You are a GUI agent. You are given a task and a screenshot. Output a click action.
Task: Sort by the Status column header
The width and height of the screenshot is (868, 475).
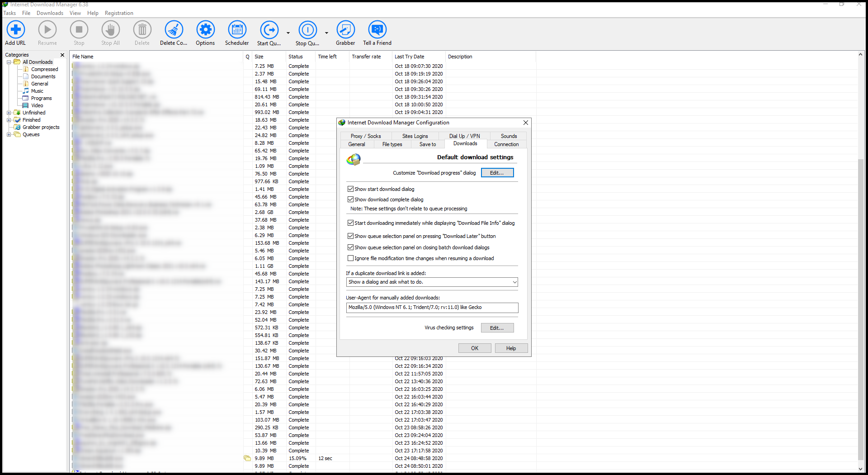(x=300, y=57)
